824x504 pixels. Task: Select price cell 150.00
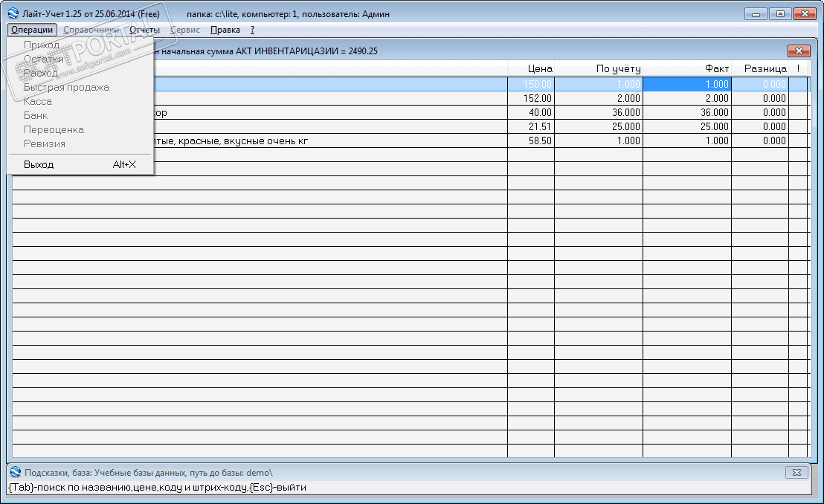pyautogui.click(x=531, y=84)
